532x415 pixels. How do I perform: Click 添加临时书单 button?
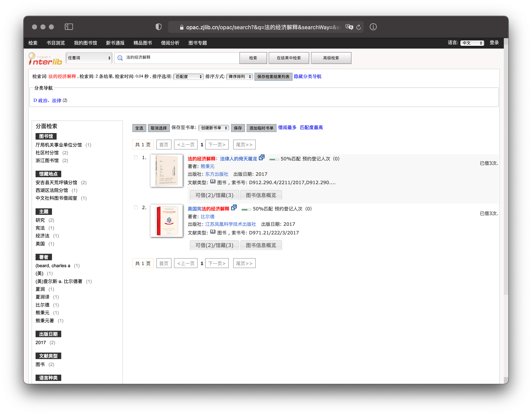[x=261, y=128]
